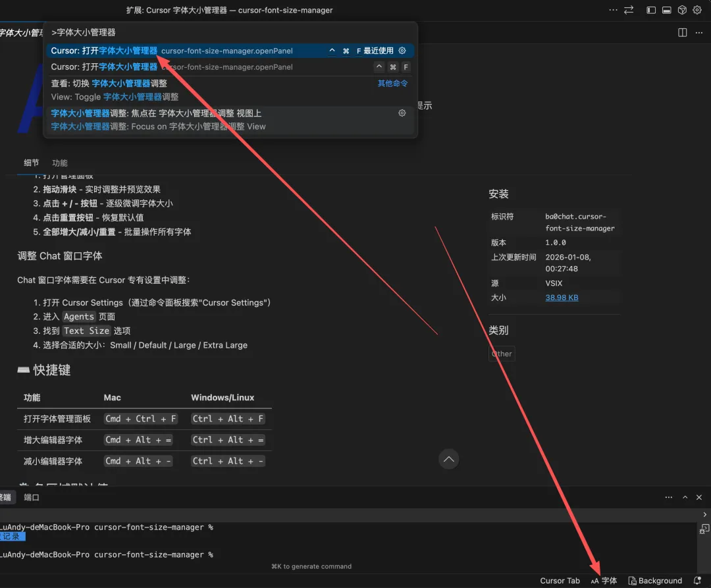This screenshot has width=711, height=588.
Task: Click the 拖动滑块 list item
Action: tap(101, 190)
